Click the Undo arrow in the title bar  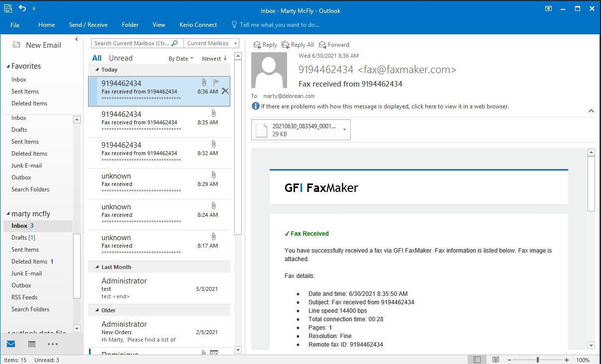tap(22, 8)
